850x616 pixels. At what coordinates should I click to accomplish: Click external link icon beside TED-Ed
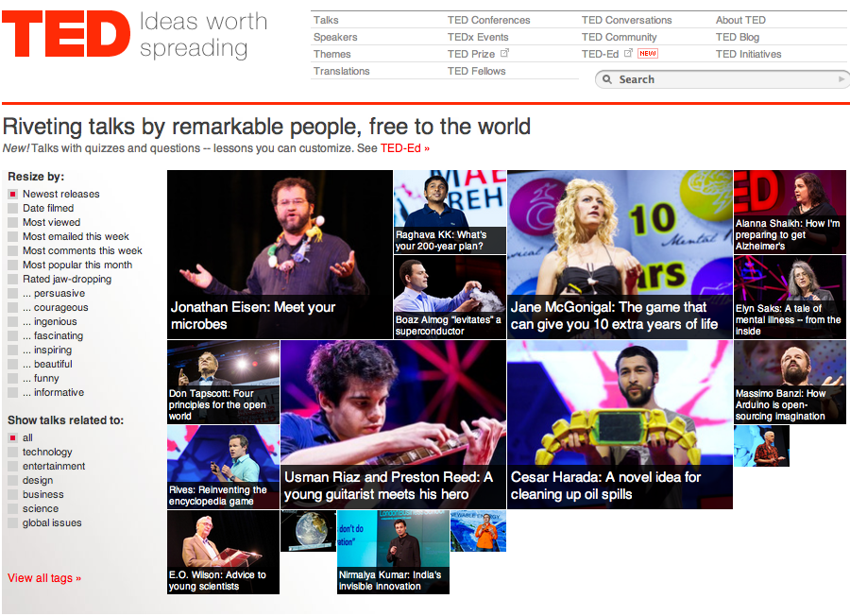click(628, 53)
